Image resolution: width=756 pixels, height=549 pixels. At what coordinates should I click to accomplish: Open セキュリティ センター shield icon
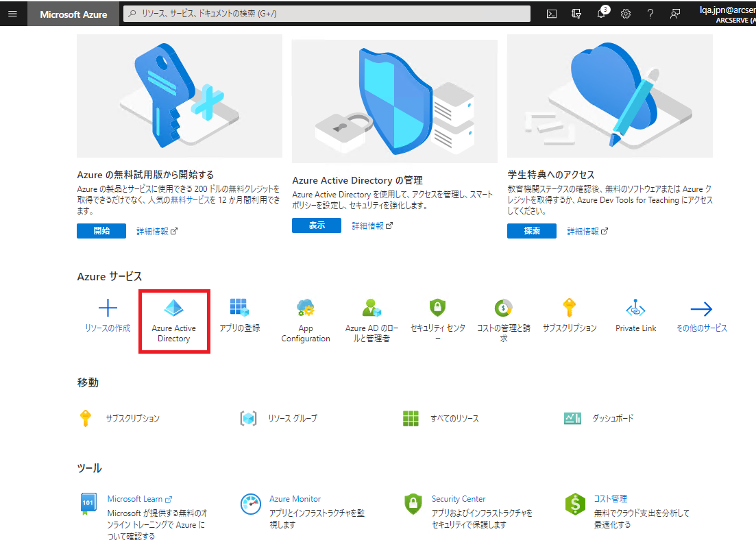(x=437, y=308)
